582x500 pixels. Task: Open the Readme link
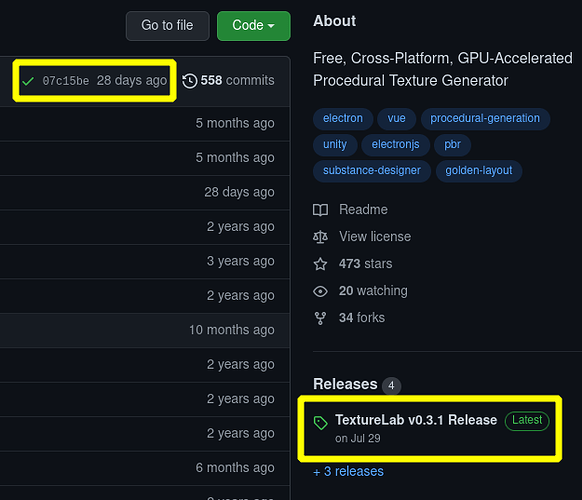[363, 210]
